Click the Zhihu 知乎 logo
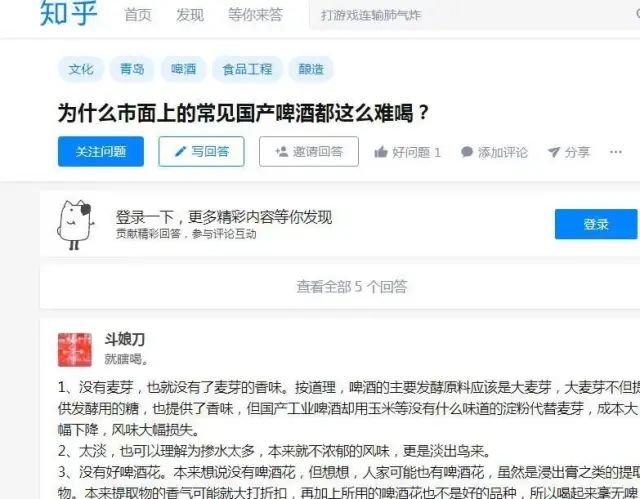Image resolution: width=640 pixels, height=499 pixels. [x=69, y=13]
